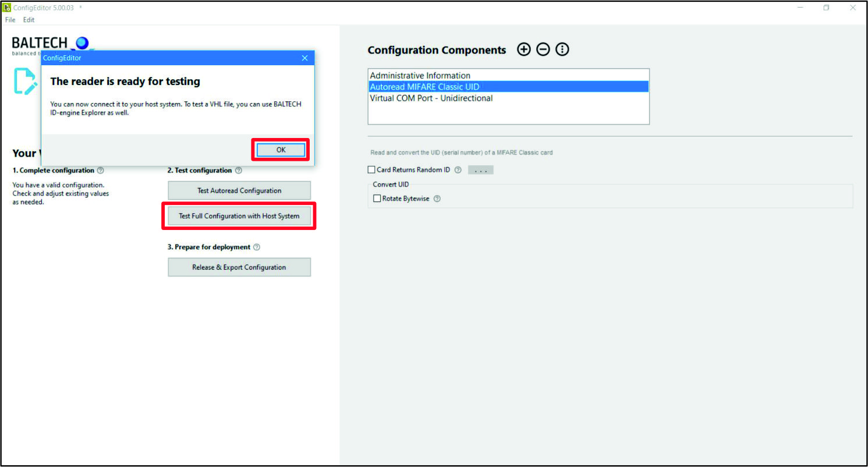868x467 pixels.
Task: Click the ellipsis button beside Random ID
Action: (x=481, y=170)
